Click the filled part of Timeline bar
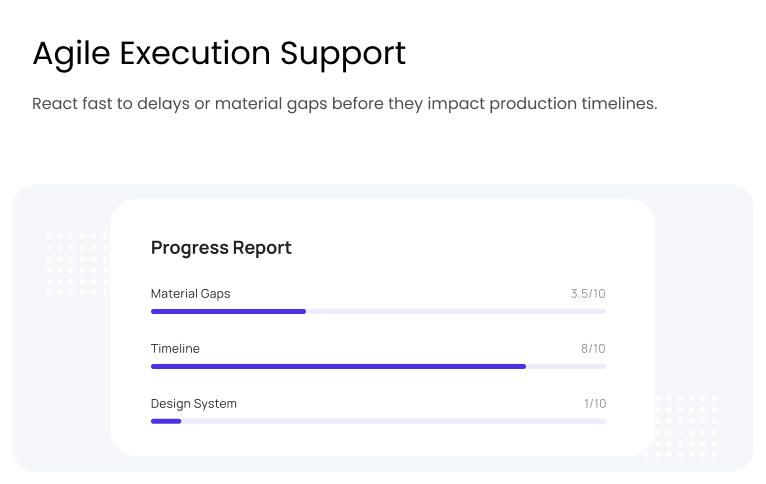 point(338,366)
